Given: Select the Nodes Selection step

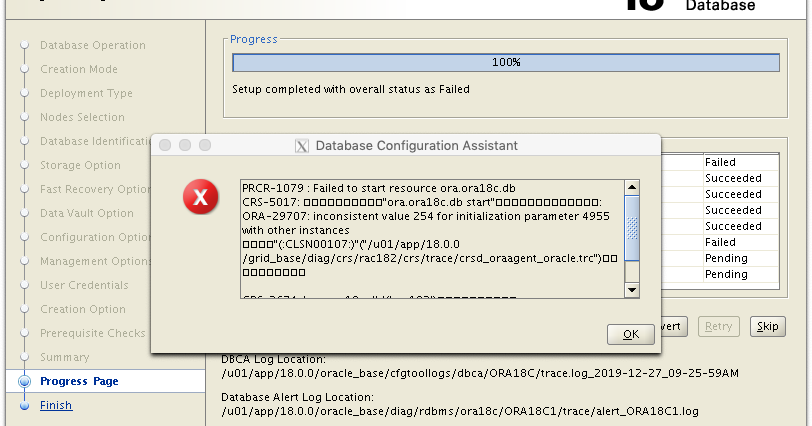Looking at the screenshot, I should tap(82, 117).
